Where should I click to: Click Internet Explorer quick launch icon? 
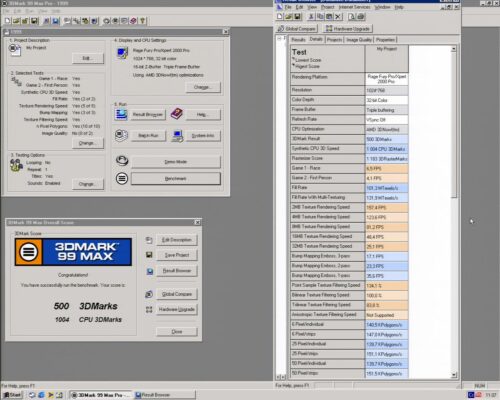41,395
